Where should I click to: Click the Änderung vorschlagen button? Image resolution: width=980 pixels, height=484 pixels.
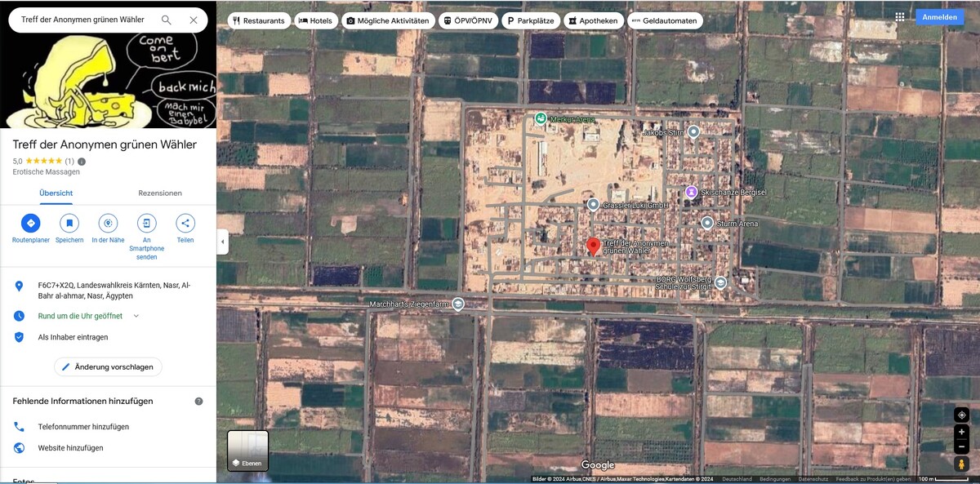click(108, 367)
